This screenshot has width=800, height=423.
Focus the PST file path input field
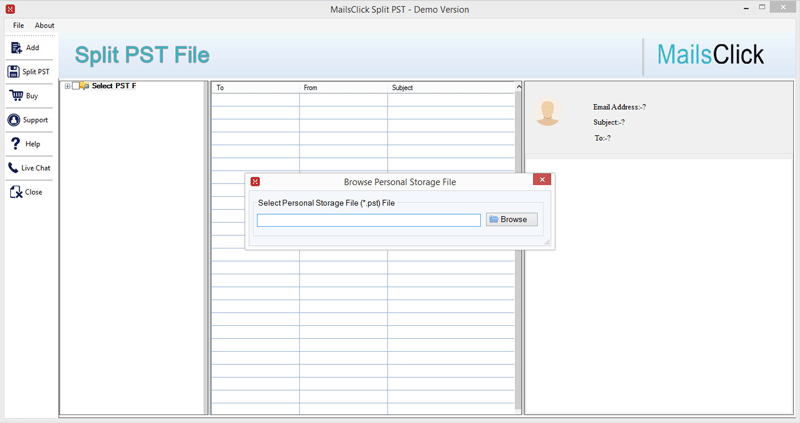click(368, 220)
